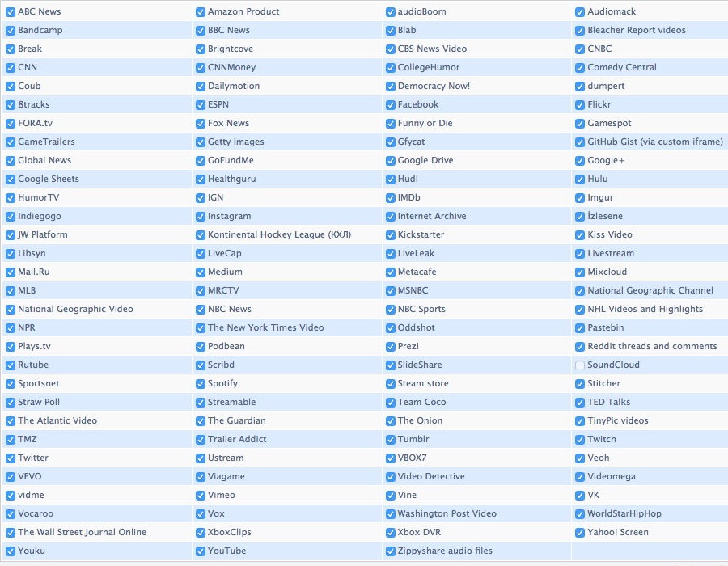Select the GameTrailers label
This screenshot has width=728, height=566.
click(x=46, y=141)
